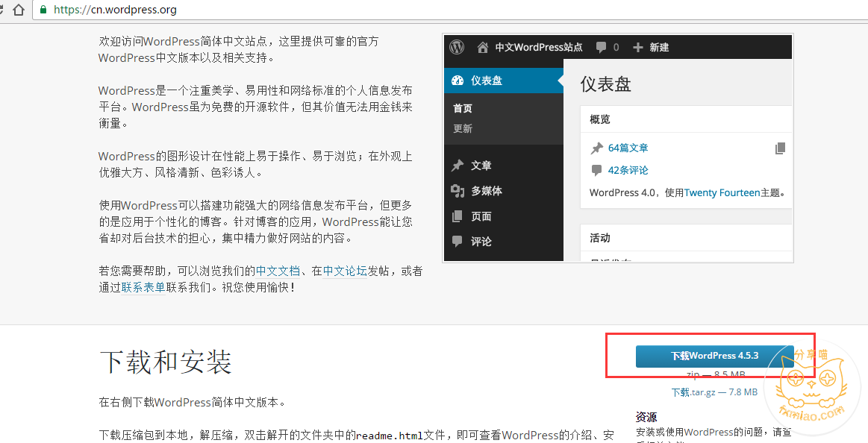868x443 pixels.
Task: Select 更新 in the dashboard submenu
Action: point(463,128)
